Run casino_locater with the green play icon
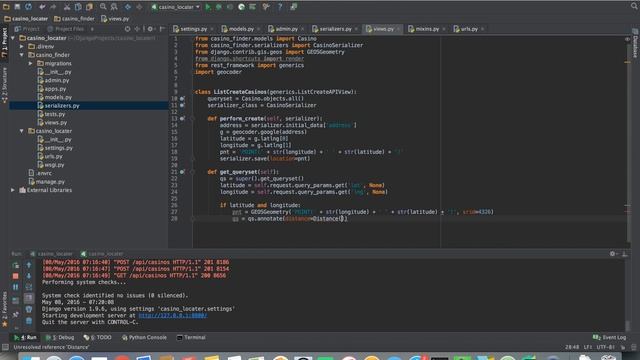Image resolution: width=640 pixels, height=360 pixels. [208, 7]
